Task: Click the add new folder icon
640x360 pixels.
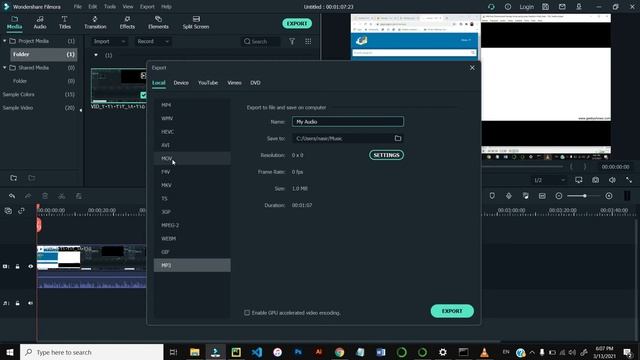Action: [13, 178]
